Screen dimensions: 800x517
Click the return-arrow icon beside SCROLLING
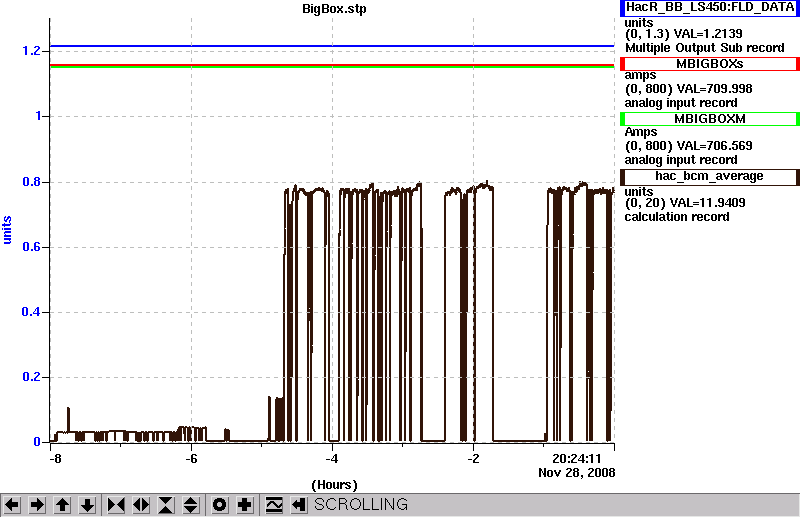coord(298,505)
